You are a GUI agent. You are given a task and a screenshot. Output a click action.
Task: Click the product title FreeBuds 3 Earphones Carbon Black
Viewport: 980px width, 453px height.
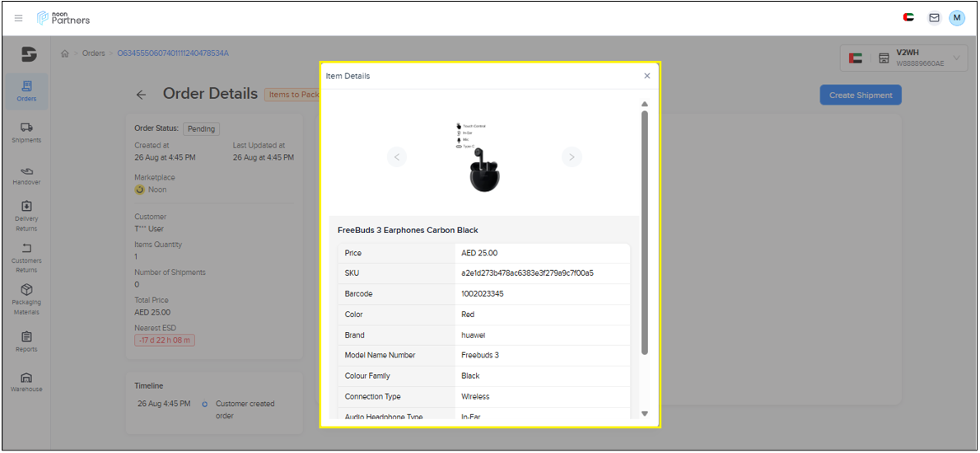pos(408,230)
